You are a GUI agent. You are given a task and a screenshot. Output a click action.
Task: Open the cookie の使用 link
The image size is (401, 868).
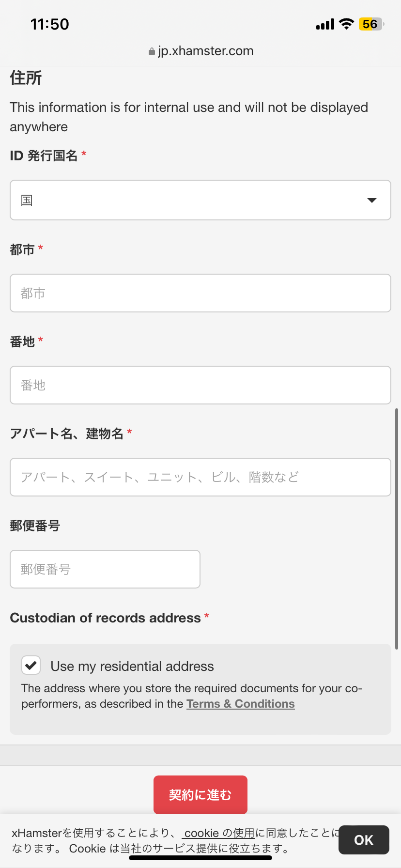click(x=218, y=833)
